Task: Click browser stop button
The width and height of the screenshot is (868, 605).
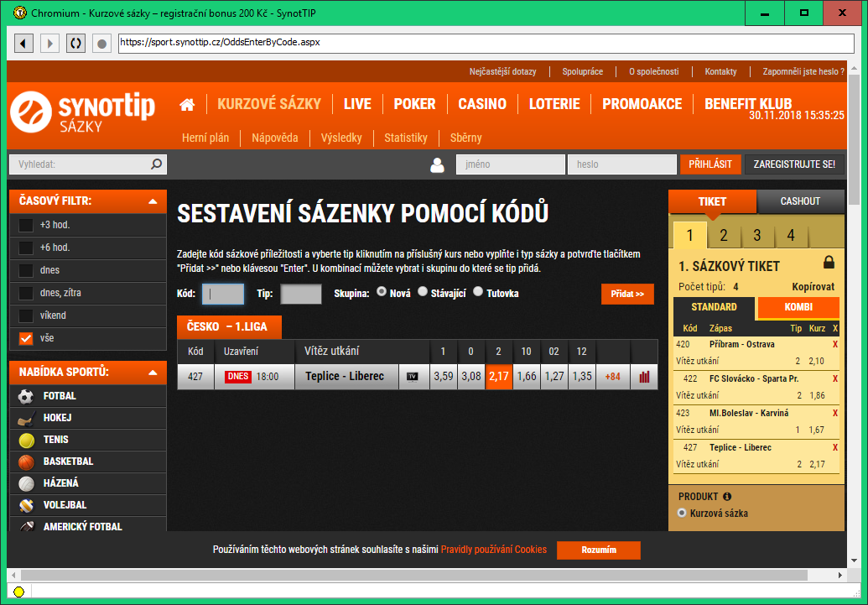Action: (x=101, y=44)
